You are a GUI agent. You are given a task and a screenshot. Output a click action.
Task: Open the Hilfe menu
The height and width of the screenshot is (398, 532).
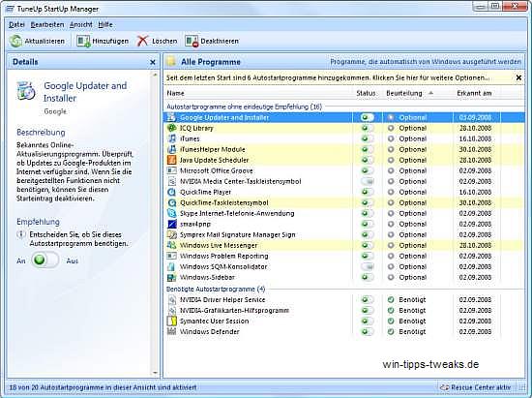105,24
